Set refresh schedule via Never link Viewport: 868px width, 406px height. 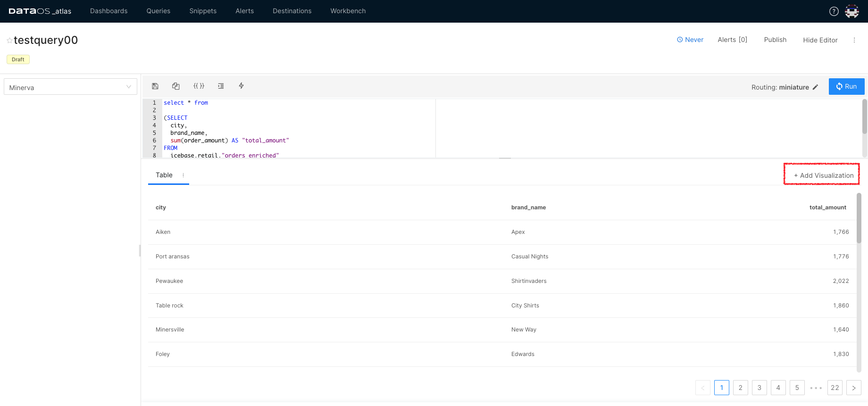tap(690, 40)
